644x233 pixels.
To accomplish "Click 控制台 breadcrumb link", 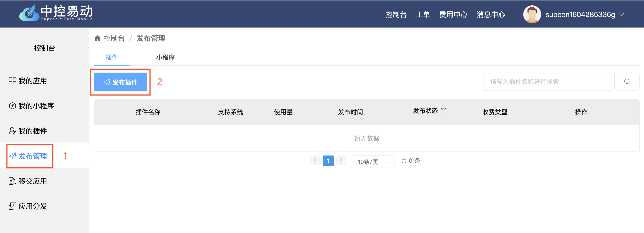I will pos(114,38).
